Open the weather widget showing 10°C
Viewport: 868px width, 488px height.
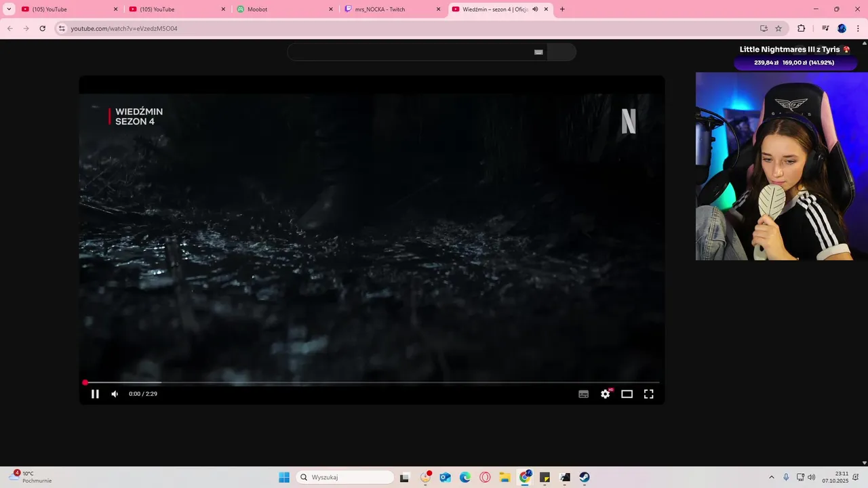pos(31,477)
